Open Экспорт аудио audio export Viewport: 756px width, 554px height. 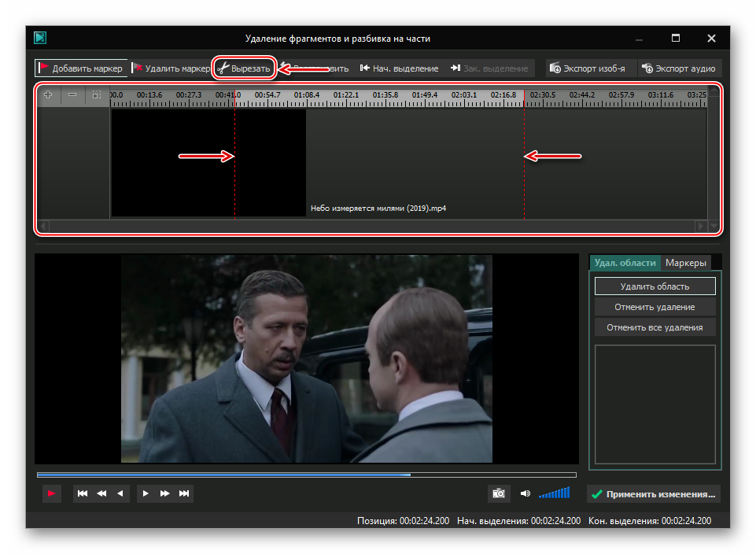(679, 68)
